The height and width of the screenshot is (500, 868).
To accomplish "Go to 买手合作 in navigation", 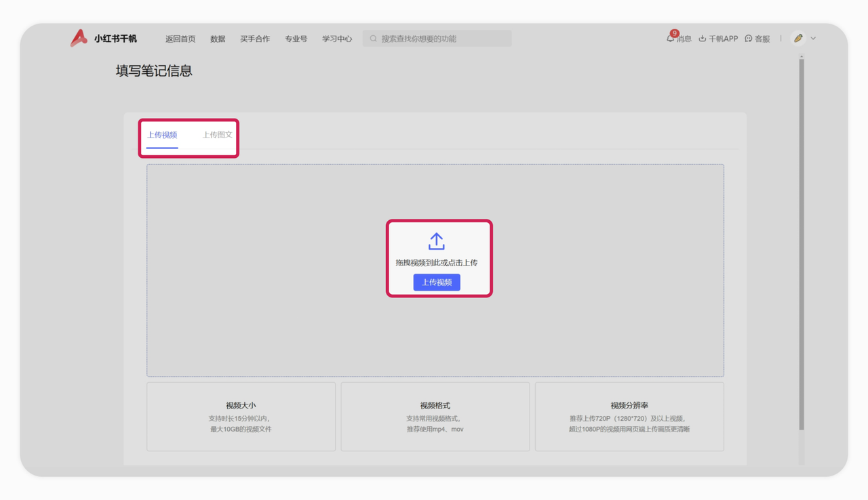I will tap(255, 39).
